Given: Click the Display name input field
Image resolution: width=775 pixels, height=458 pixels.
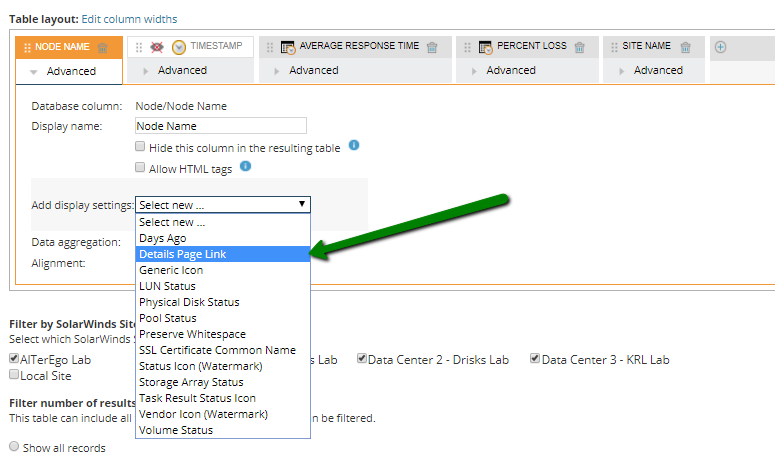Looking at the screenshot, I should (x=221, y=125).
